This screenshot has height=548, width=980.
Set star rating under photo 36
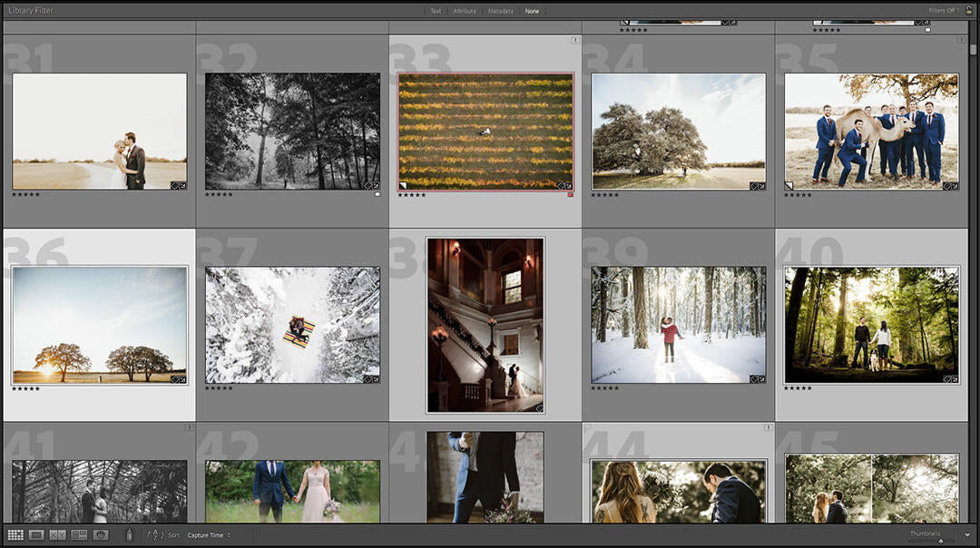click(x=25, y=388)
